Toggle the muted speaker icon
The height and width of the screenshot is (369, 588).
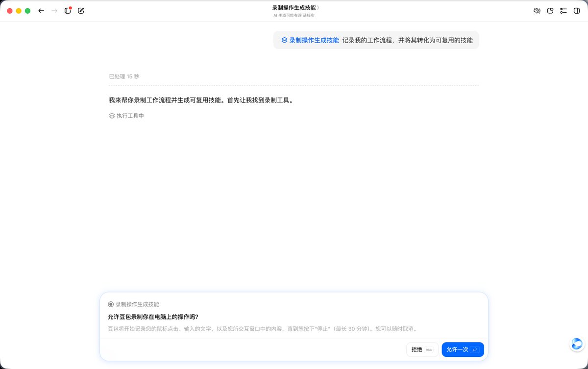[537, 11]
